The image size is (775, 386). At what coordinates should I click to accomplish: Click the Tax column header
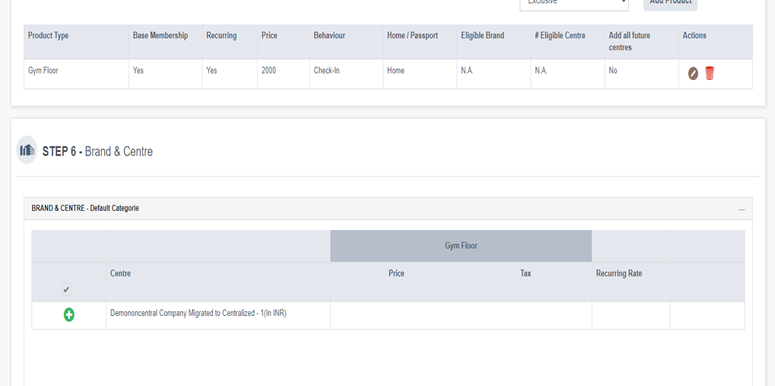click(x=525, y=273)
